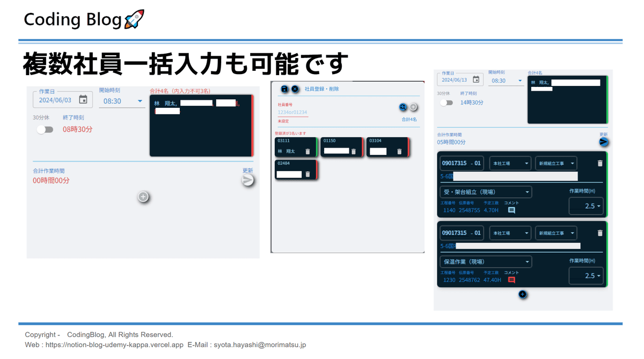The height and width of the screenshot is (359, 644).
Task: Click the 社員番号 input field 1234or01234
Action: click(x=292, y=112)
